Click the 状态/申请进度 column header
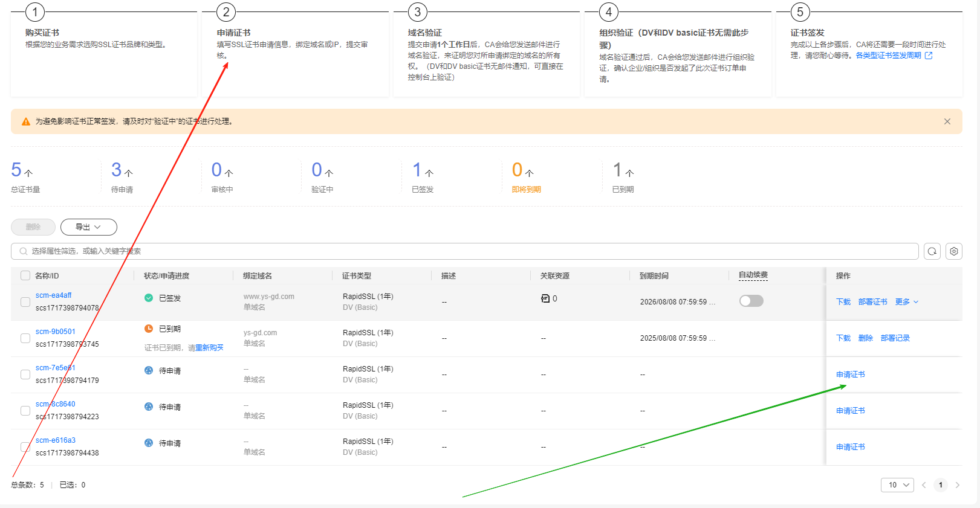980x508 pixels. 167,276
